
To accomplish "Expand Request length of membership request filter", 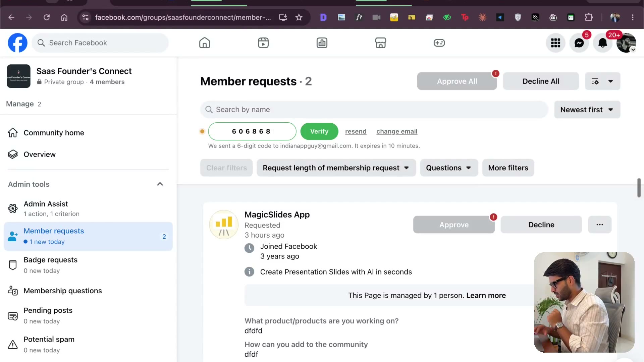I will pyautogui.click(x=336, y=168).
